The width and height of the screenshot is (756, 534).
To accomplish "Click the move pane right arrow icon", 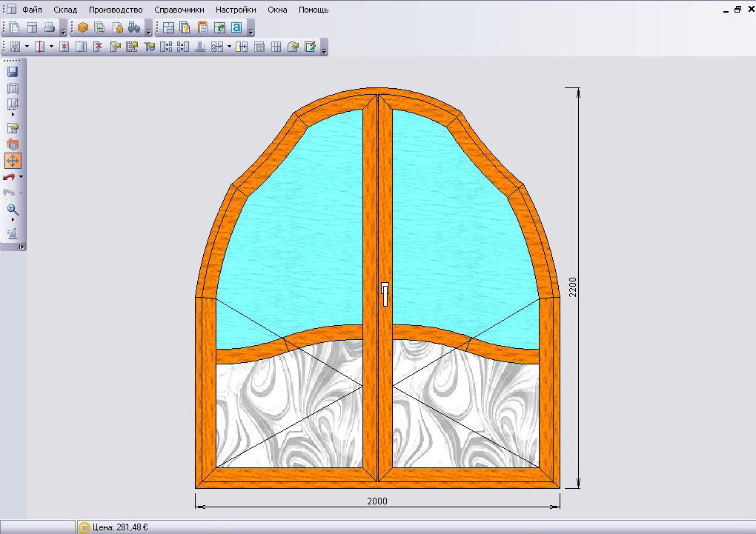I will click(242, 46).
